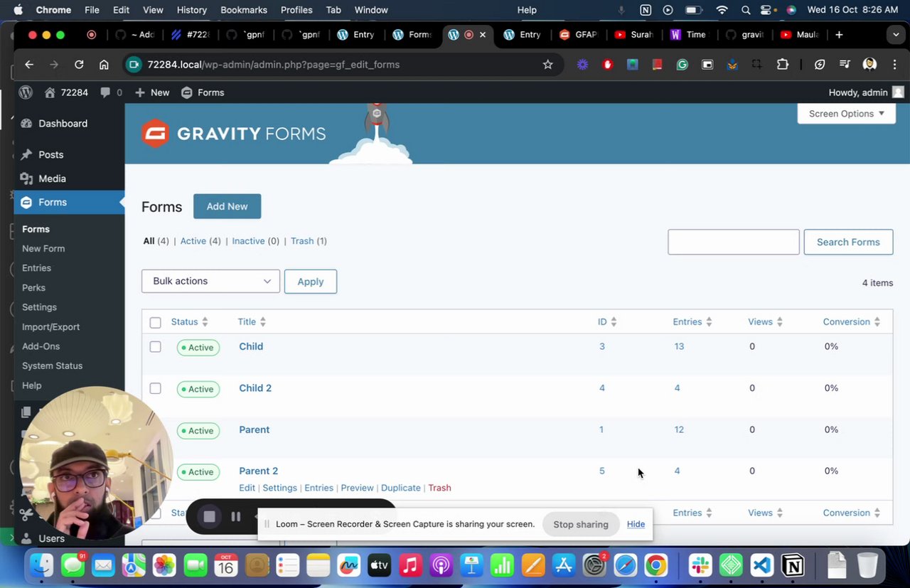Toggle Active status of the Parent 2 form
The height and width of the screenshot is (588, 910).
(x=198, y=472)
